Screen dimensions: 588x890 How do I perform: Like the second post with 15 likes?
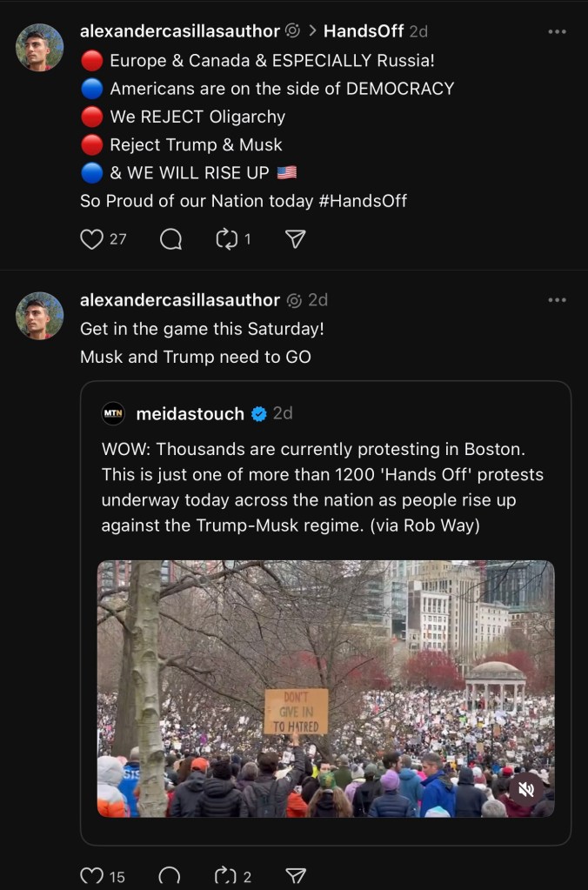pyautogui.click(x=92, y=876)
